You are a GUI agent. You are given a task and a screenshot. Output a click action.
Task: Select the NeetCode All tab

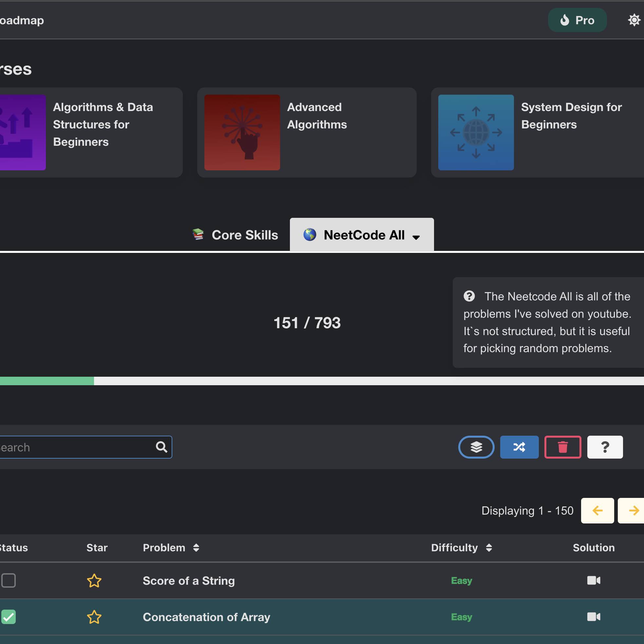pyautogui.click(x=362, y=235)
